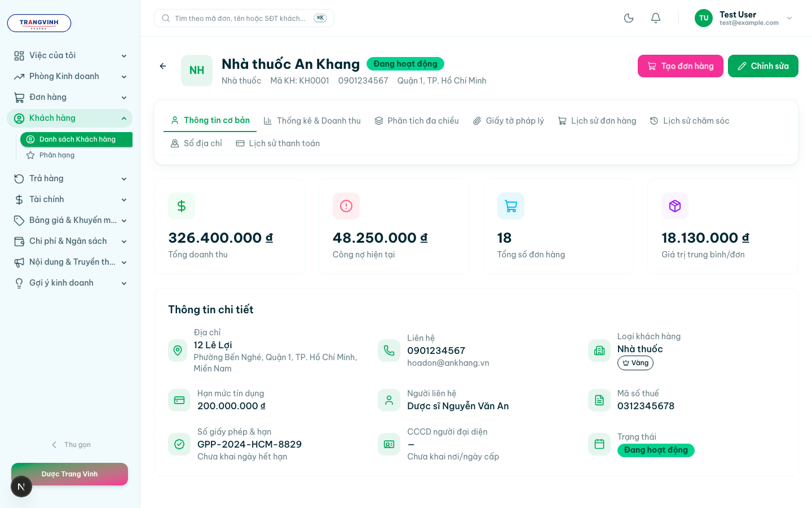This screenshot has width=812, height=508.
Task: Expand the Bảng giá & Khuyến mãi menu
Action: [70, 220]
